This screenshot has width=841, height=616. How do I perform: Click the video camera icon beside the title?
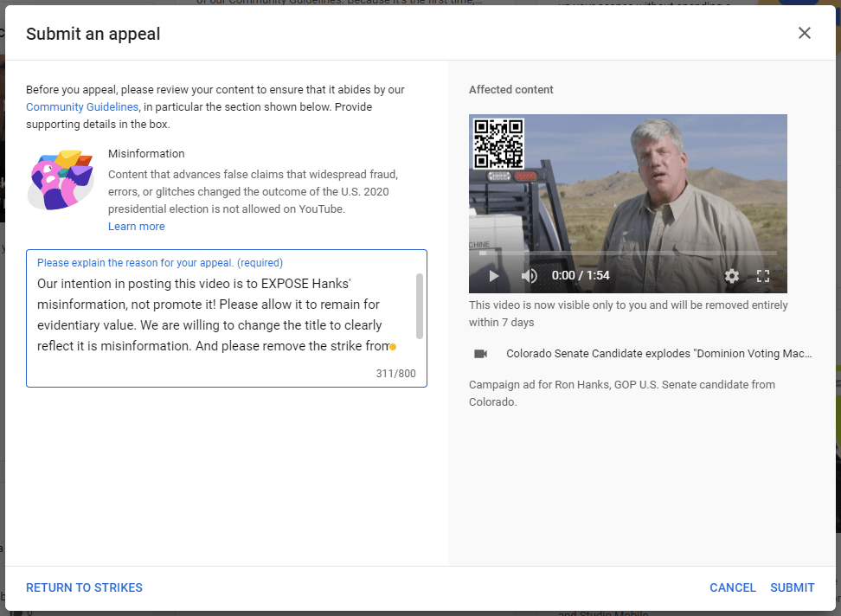tap(481, 354)
